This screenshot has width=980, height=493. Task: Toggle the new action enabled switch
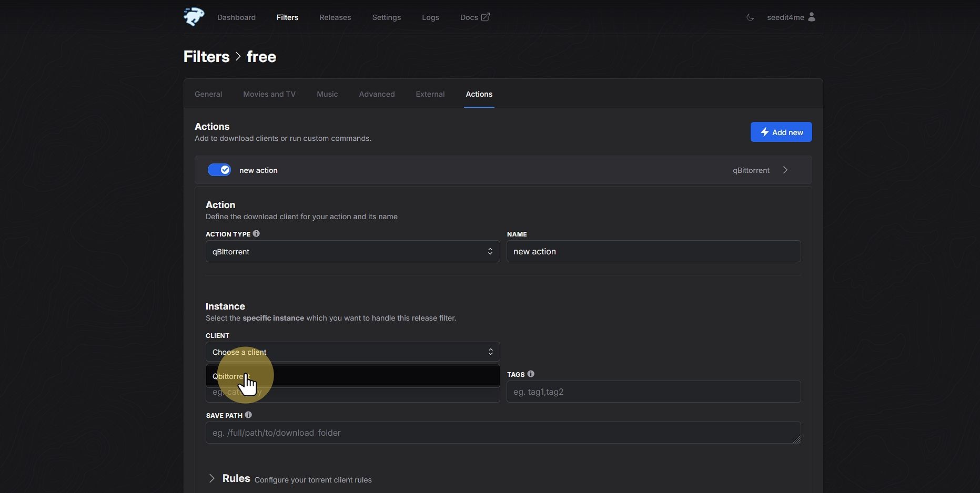pos(219,170)
